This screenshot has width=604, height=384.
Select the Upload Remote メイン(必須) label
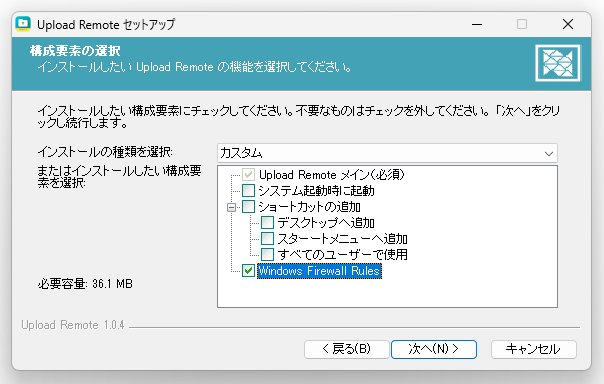click(x=332, y=175)
